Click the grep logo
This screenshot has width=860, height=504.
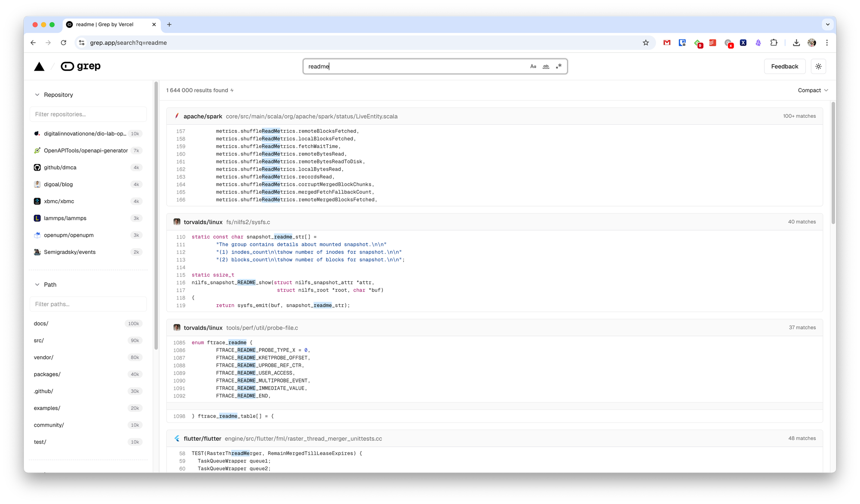81,67
